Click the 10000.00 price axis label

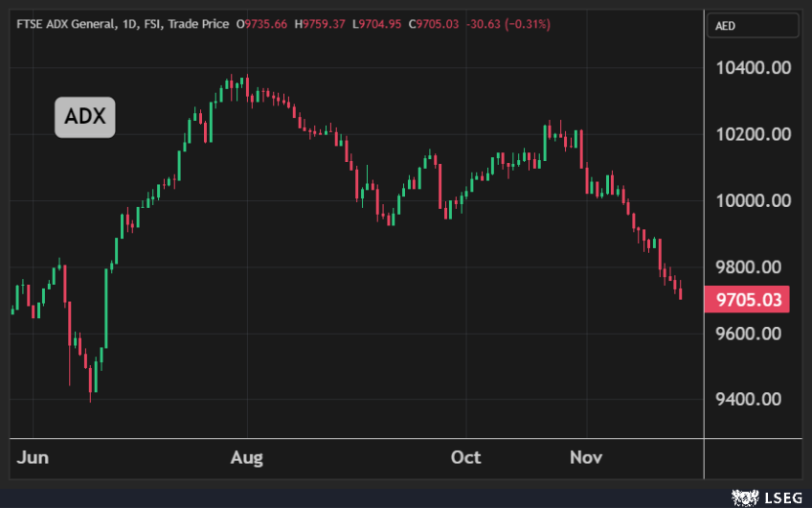(753, 200)
